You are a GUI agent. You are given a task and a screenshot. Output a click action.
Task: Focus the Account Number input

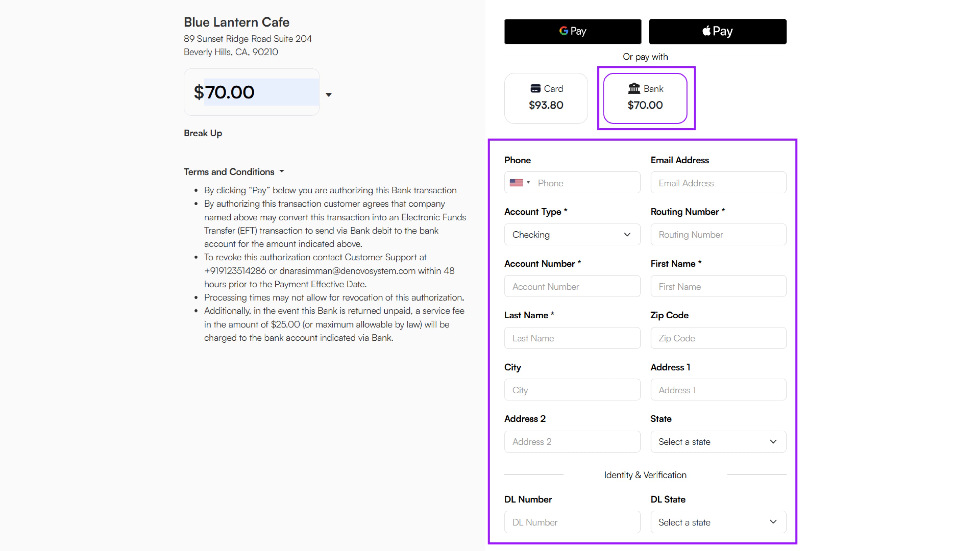(572, 286)
